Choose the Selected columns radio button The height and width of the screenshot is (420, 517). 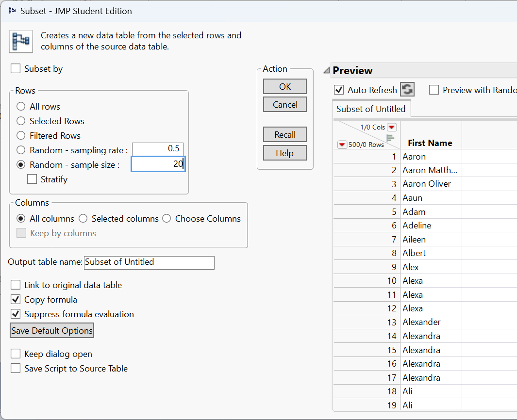click(x=83, y=219)
